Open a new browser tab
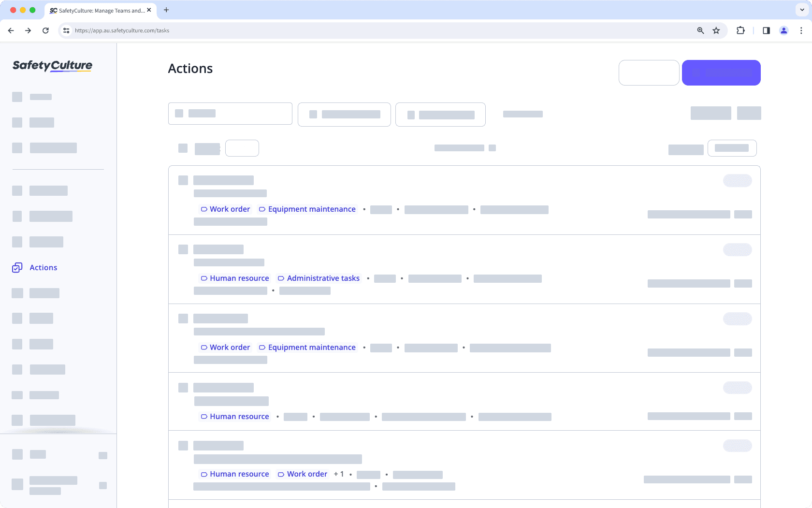This screenshot has width=812, height=508. pos(166,10)
